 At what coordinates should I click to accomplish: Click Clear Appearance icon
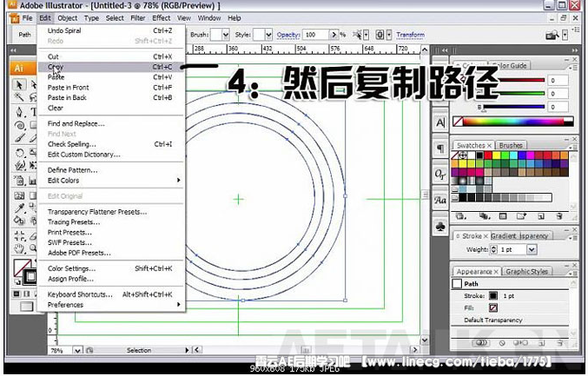click(x=502, y=343)
